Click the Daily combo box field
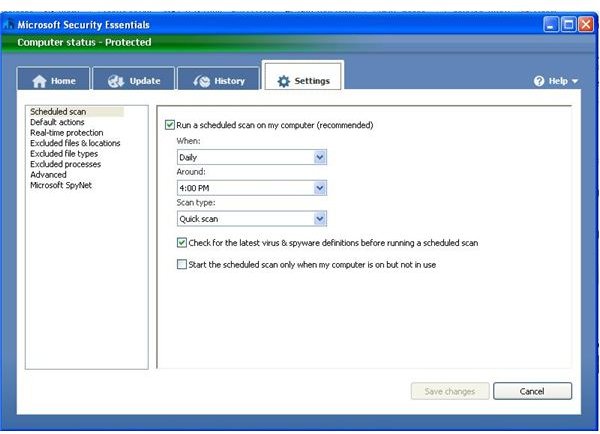The height and width of the screenshot is (434, 600). pyautogui.click(x=252, y=157)
